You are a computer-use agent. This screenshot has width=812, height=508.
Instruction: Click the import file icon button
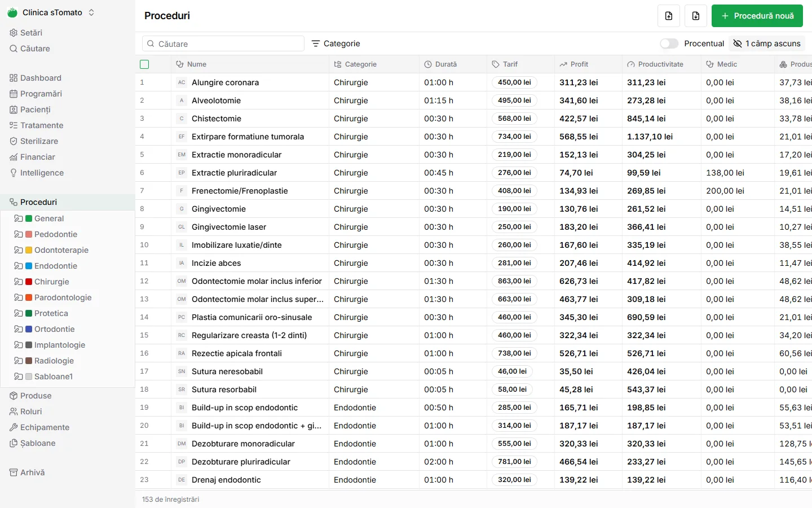coord(669,16)
